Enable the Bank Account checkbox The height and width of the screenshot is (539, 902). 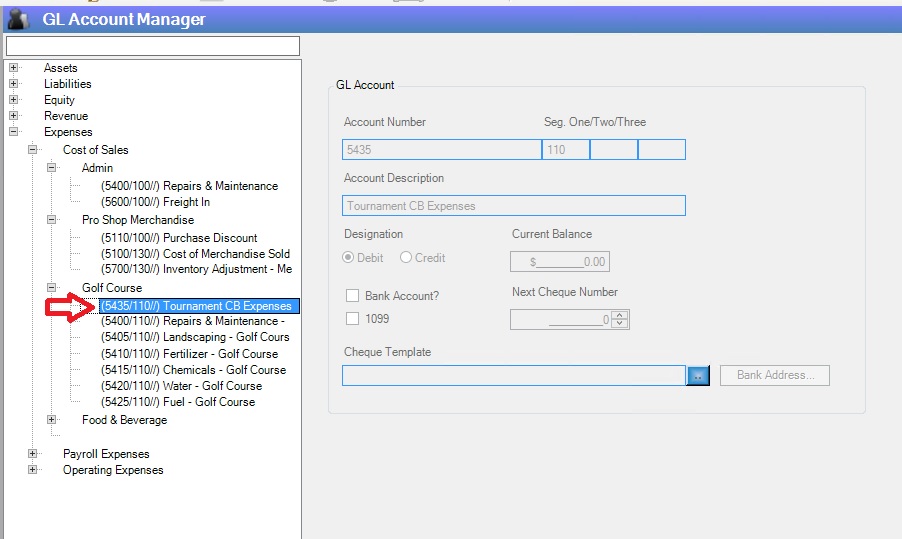pos(352,296)
